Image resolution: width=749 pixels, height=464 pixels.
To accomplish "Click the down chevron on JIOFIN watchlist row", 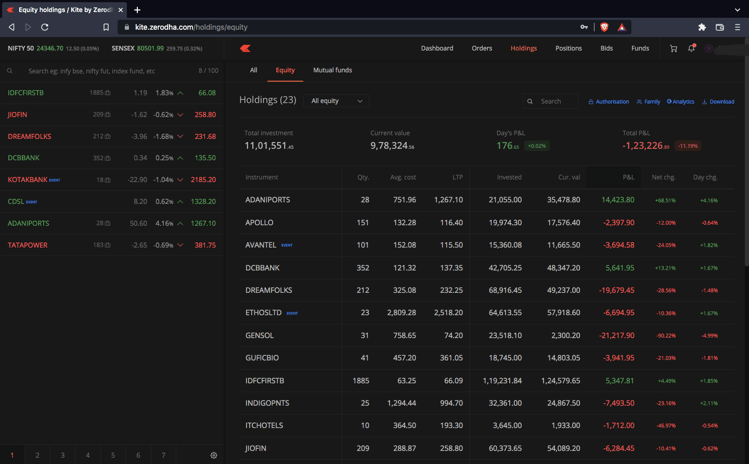I will 180,115.
